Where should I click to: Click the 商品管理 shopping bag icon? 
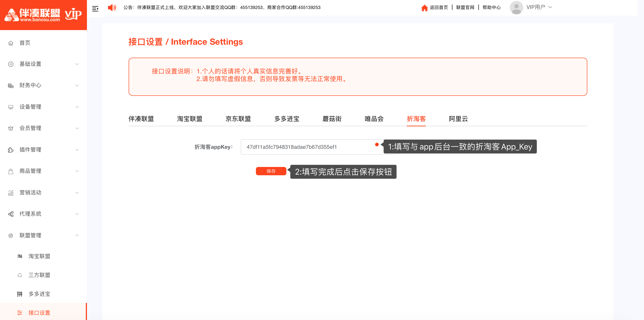click(11, 171)
